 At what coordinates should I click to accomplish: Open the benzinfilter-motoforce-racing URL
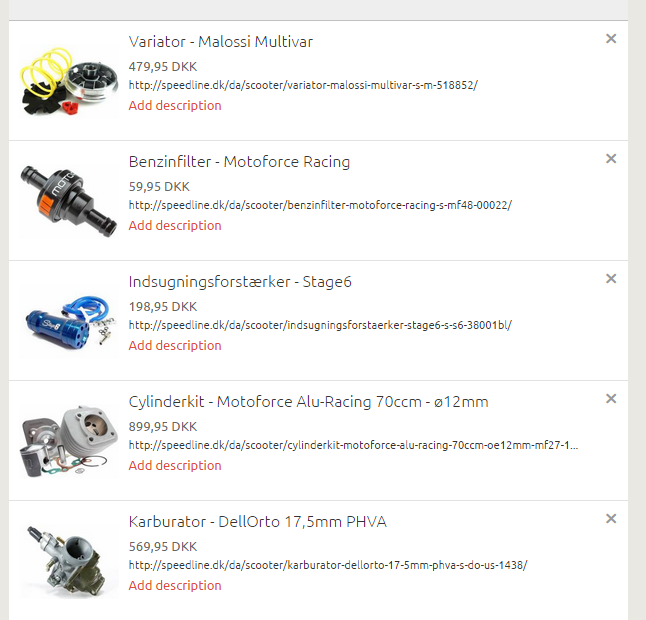coord(320,205)
